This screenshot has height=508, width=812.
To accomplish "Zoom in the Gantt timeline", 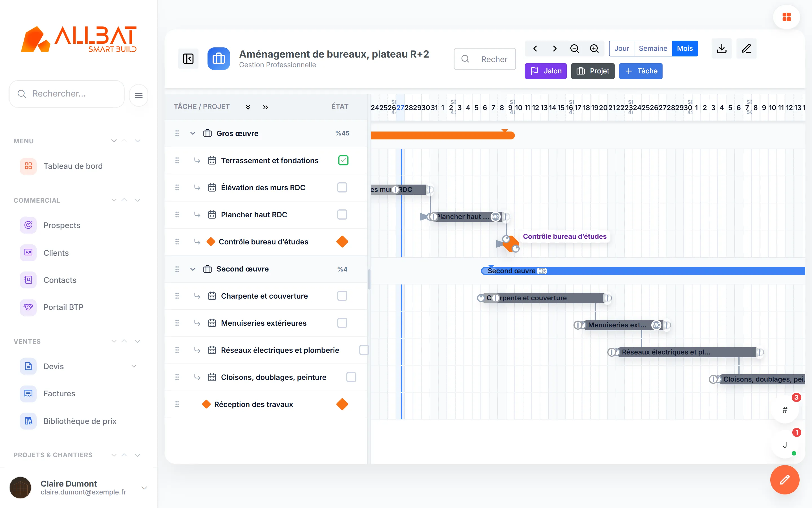I will [594, 48].
